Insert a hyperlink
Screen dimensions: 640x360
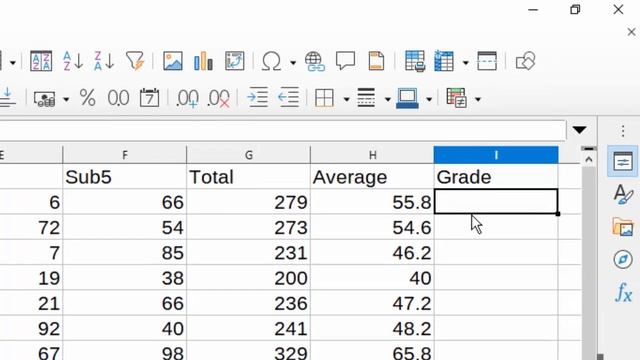(x=315, y=62)
